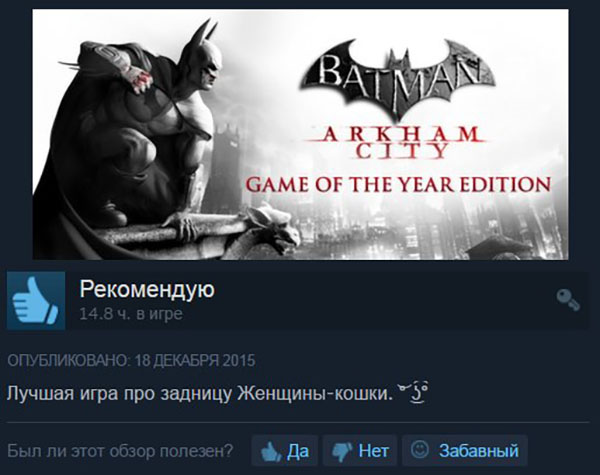Click the Game of the Year Edition text
Image resolution: width=600 pixels, height=475 pixels.
click(x=398, y=184)
